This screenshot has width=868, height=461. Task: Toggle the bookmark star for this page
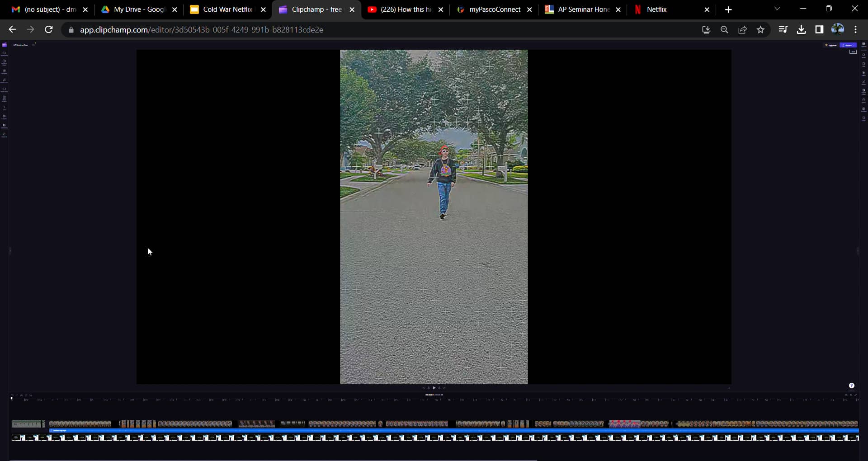pos(761,29)
